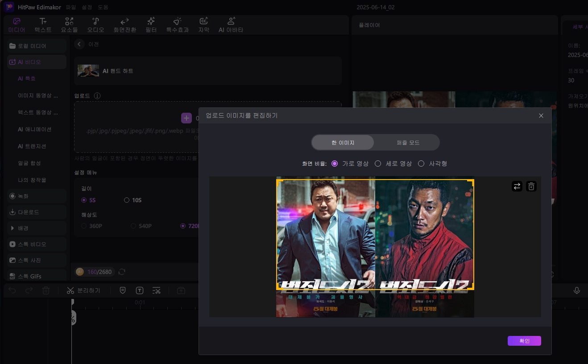Click the purple plus upload button
Image resolution: width=588 pixels, height=364 pixels.
pyautogui.click(x=186, y=118)
